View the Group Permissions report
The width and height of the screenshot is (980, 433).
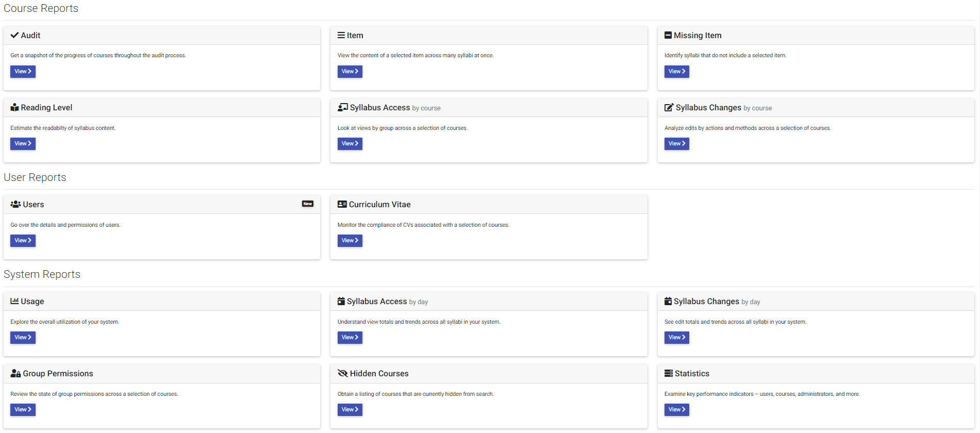23,410
